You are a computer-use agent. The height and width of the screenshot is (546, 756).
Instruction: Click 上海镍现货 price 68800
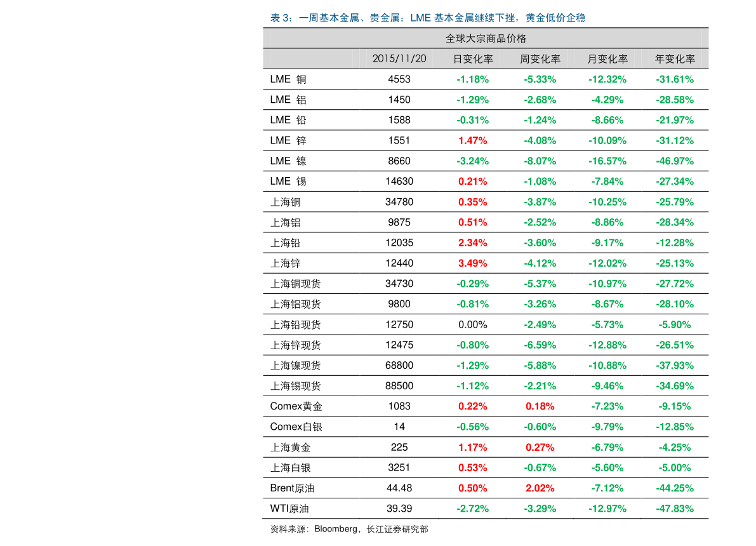coord(399,366)
